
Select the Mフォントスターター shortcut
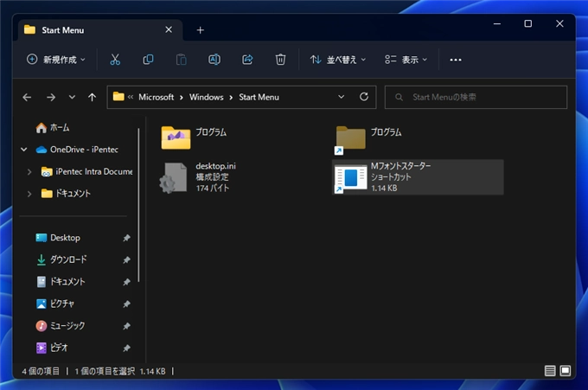click(x=418, y=177)
